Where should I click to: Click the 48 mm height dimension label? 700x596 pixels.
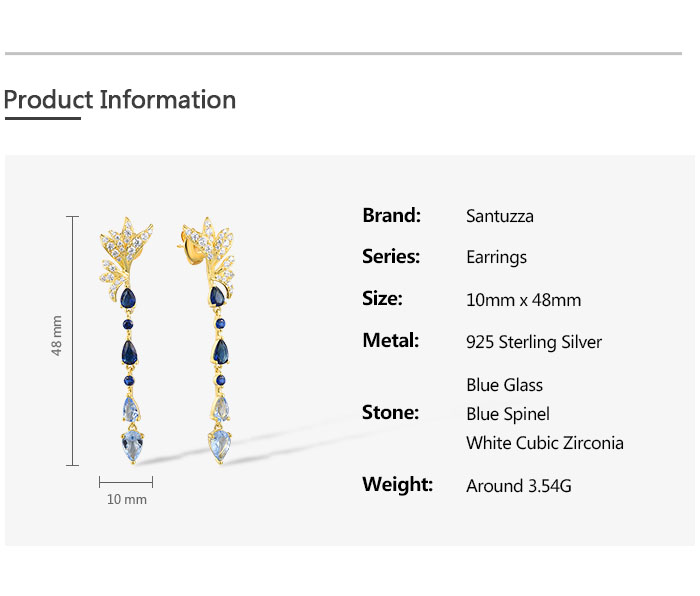[57, 335]
